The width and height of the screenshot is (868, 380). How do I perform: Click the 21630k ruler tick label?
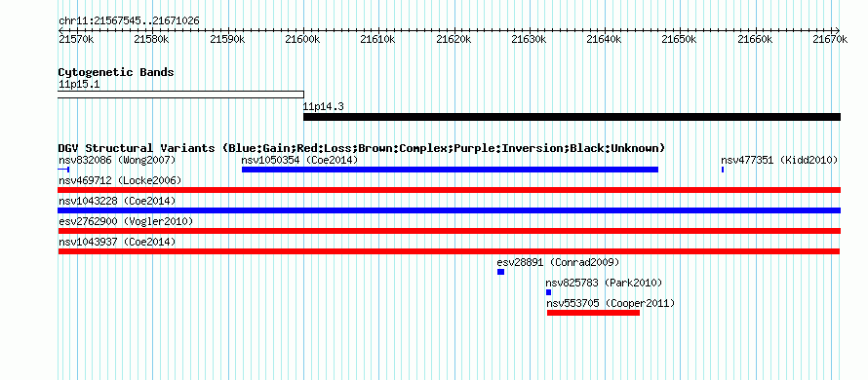click(x=530, y=39)
